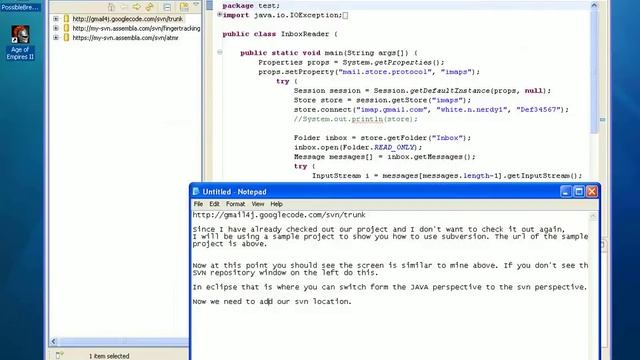
Task: Expand the folded import statements in editor
Action: pyautogui.click(x=220, y=15)
